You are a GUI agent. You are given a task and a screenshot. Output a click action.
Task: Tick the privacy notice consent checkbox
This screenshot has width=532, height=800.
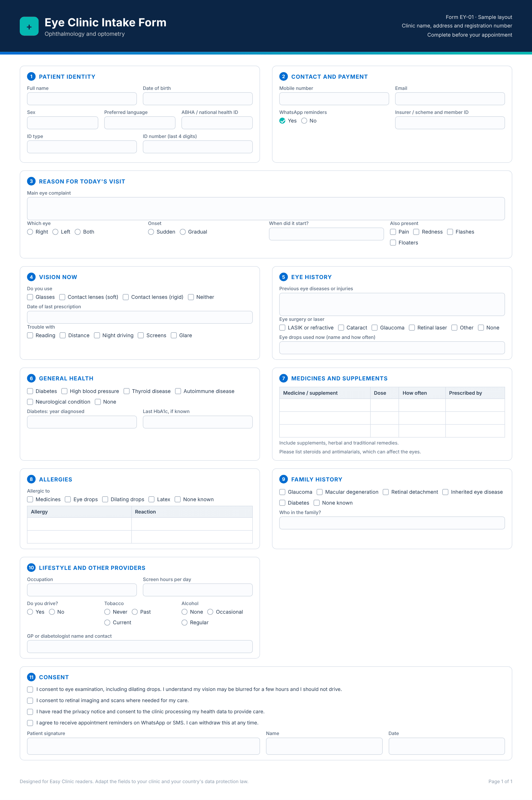(30, 712)
